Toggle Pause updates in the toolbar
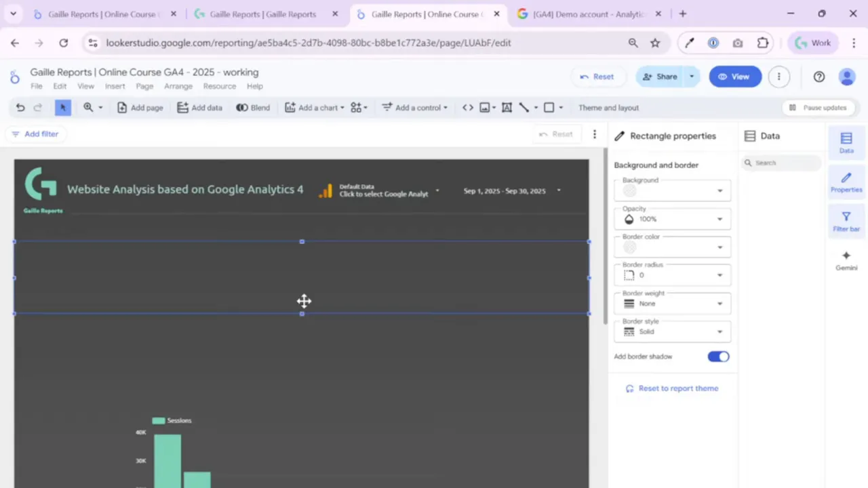This screenshot has height=488, width=868. pos(818,108)
